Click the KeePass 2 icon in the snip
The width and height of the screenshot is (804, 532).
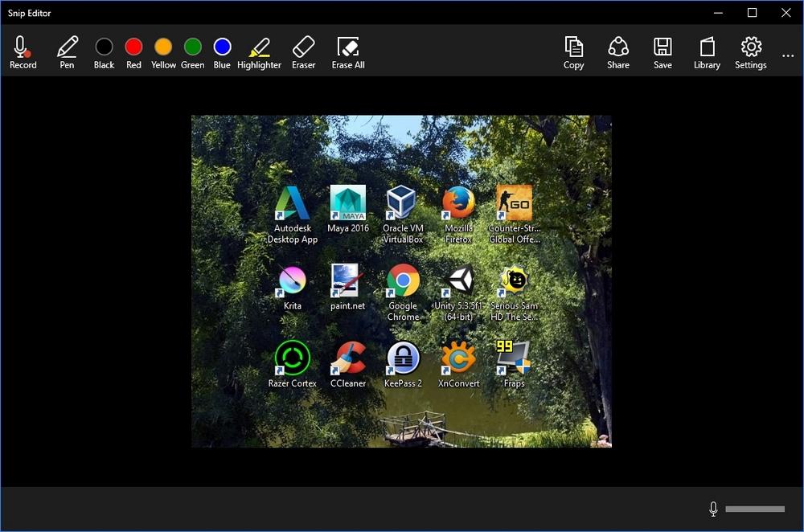pyautogui.click(x=403, y=358)
